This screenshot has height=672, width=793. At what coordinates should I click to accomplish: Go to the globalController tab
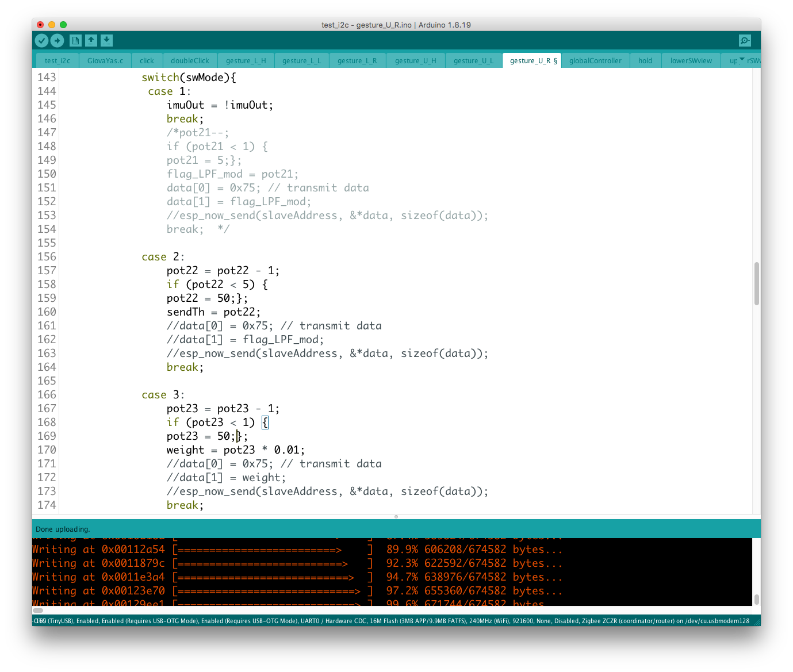[595, 61]
